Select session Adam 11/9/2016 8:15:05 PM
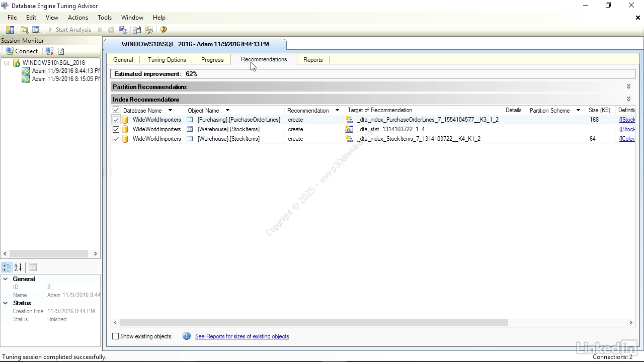This screenshot has height=362, width=644. (66, 79)
